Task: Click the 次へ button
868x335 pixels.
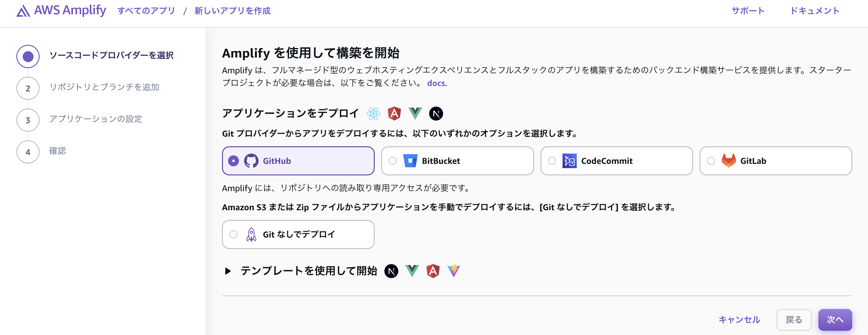Action: click(x=835, y=320)
